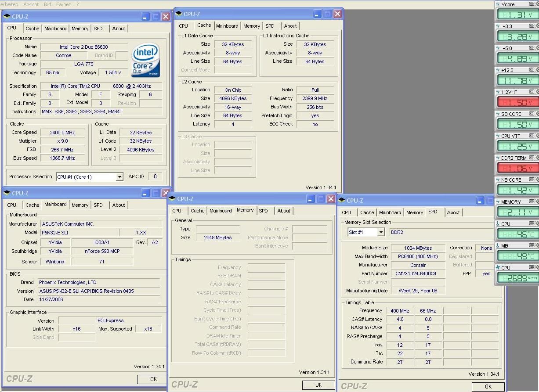The image size is (539, 392).
Task: Click the Part Number 'CM2X1024-6400C4'
Action: tap(418, 273)
